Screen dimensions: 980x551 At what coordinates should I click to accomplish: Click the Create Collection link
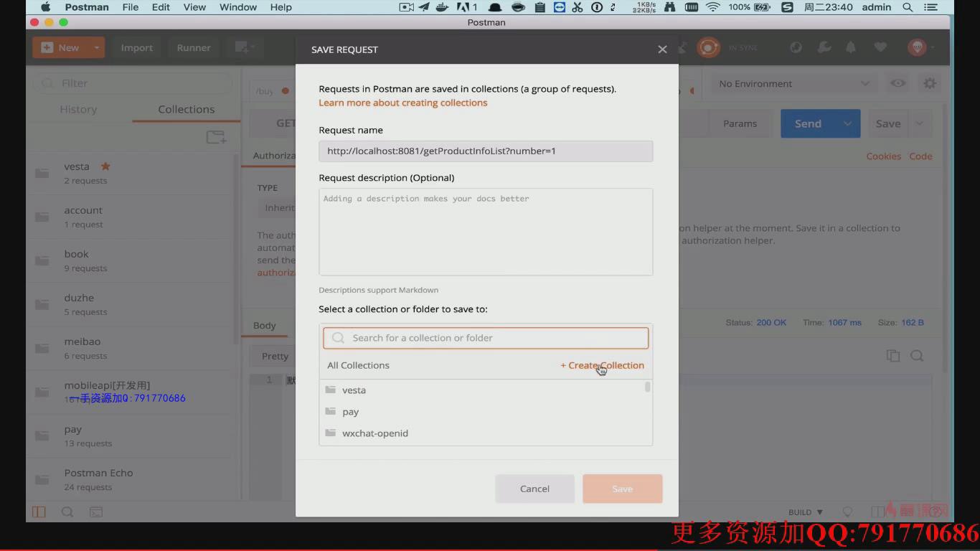point(603,365)
